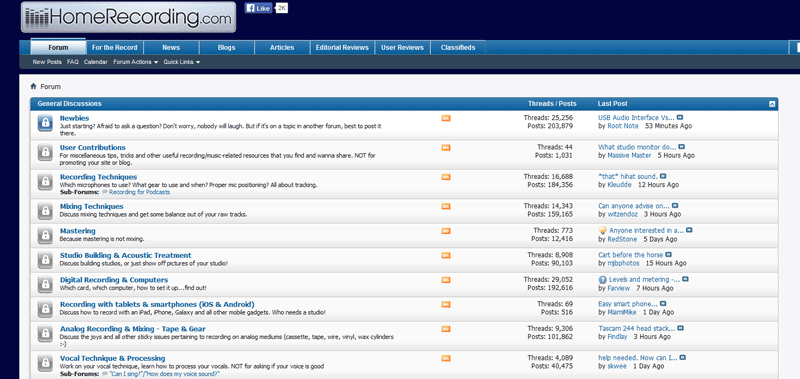Click the User Contributions forum status icon
The width and height of the screenshot is (800, 379).
45,152
